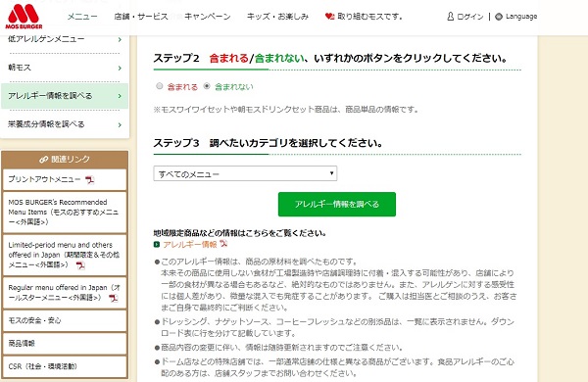Open the orange アレルギー情報 PDF link
The image size is (588, 382).
click(x=190, y=245)
